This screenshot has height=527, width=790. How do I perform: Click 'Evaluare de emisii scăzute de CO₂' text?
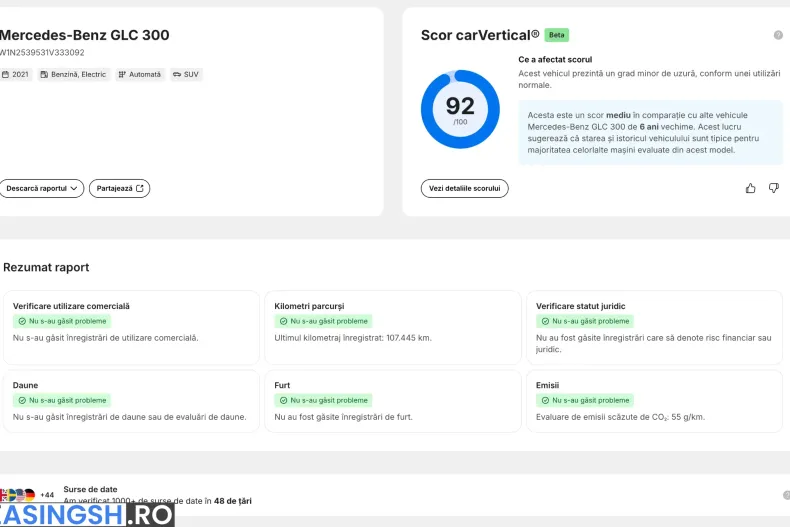tap(620, 417)
